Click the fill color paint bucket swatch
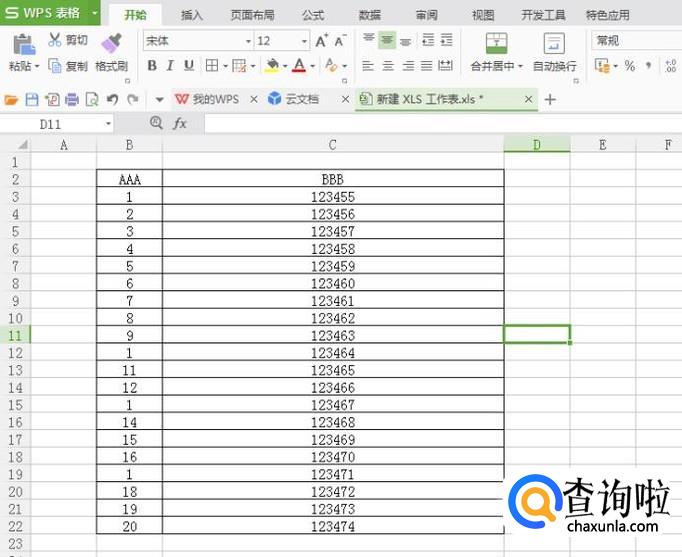This screenshot has height=557, width=682. (x=271, y=66)
